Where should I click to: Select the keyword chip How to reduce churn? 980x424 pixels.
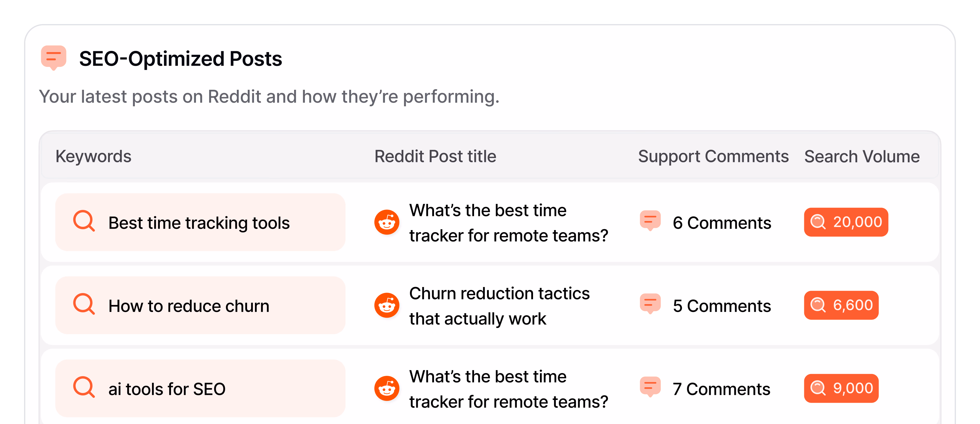tap(189, 305)
